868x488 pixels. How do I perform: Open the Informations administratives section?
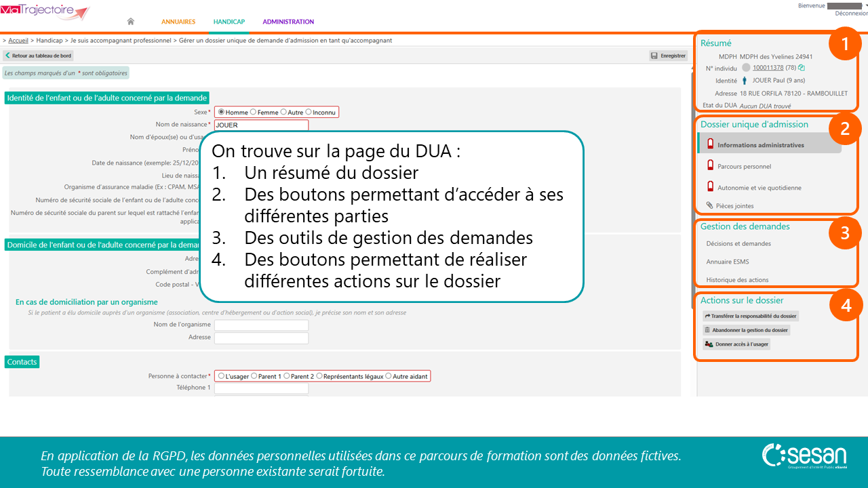click(770, 144)
